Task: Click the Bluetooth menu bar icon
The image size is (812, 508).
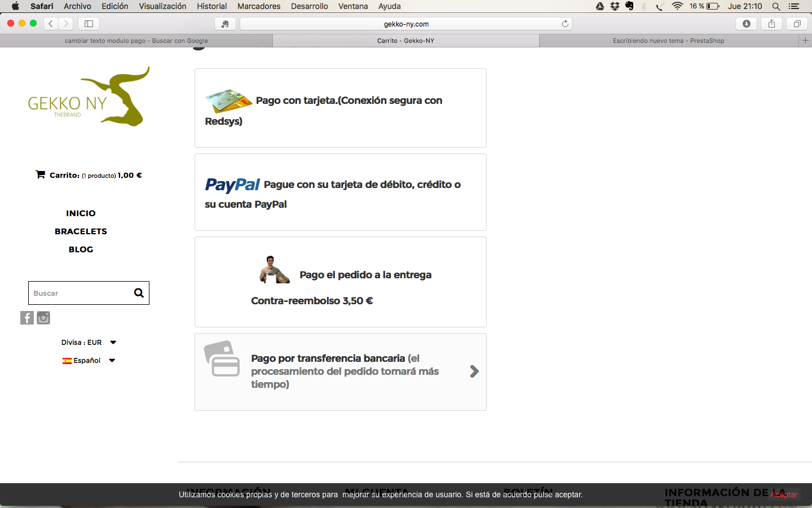Action: pyautogui.click(x=644, y=6)
